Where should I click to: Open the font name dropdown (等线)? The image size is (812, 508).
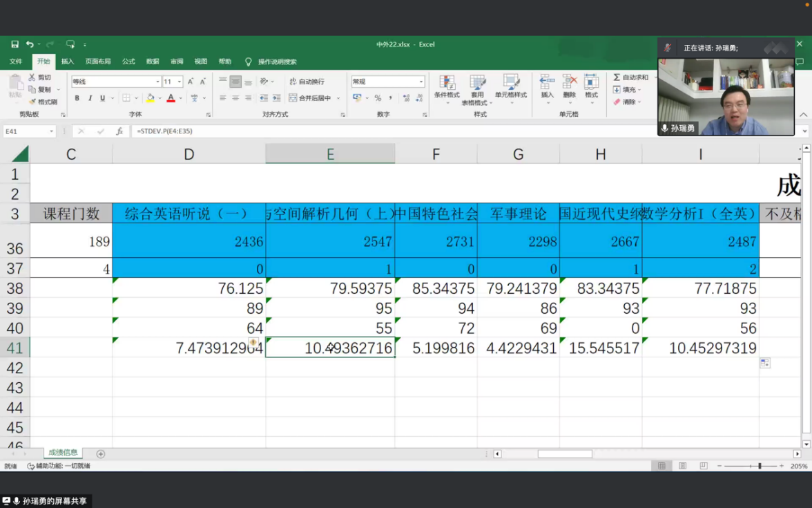point(157,82)
